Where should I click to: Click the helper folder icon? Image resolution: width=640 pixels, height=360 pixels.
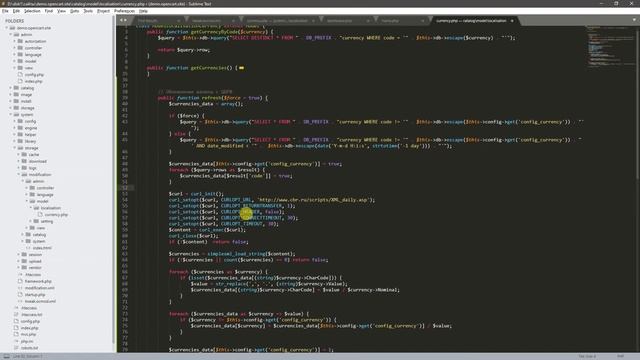20,135
